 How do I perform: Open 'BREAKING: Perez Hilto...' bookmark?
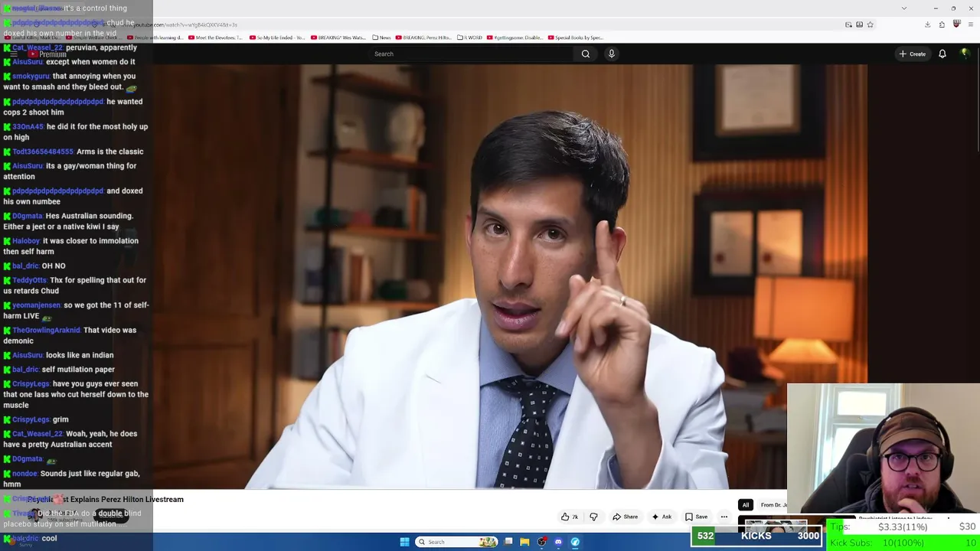423,37
